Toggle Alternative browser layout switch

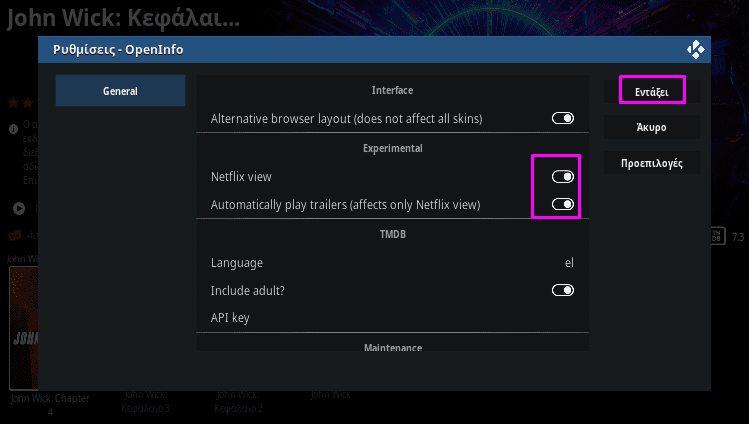[x=563, y=118]
